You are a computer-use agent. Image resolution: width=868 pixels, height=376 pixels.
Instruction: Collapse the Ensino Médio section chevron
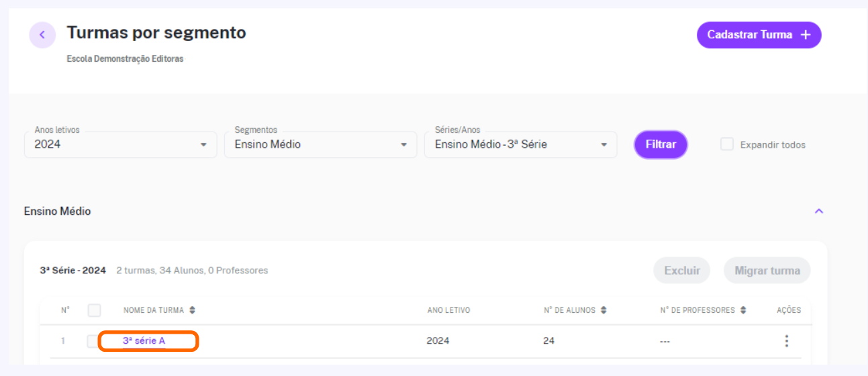[818, 211]
